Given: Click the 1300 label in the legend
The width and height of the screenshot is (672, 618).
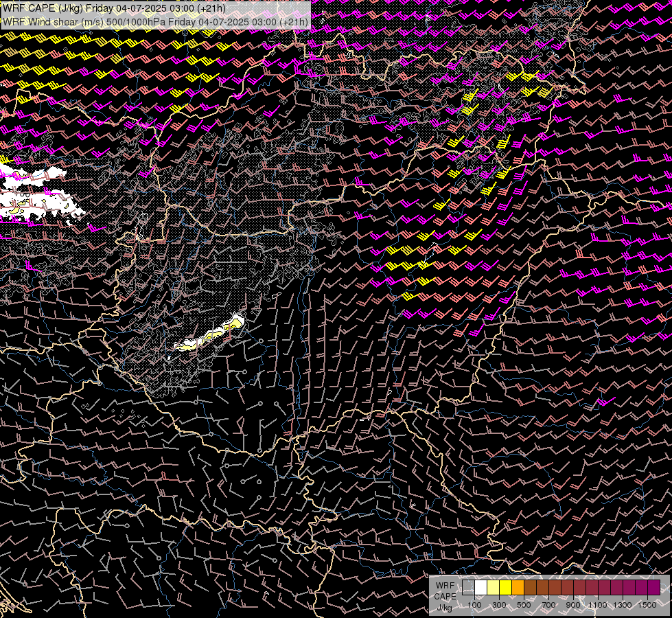Looking at the screenshot, I should [x=623, y=605].
